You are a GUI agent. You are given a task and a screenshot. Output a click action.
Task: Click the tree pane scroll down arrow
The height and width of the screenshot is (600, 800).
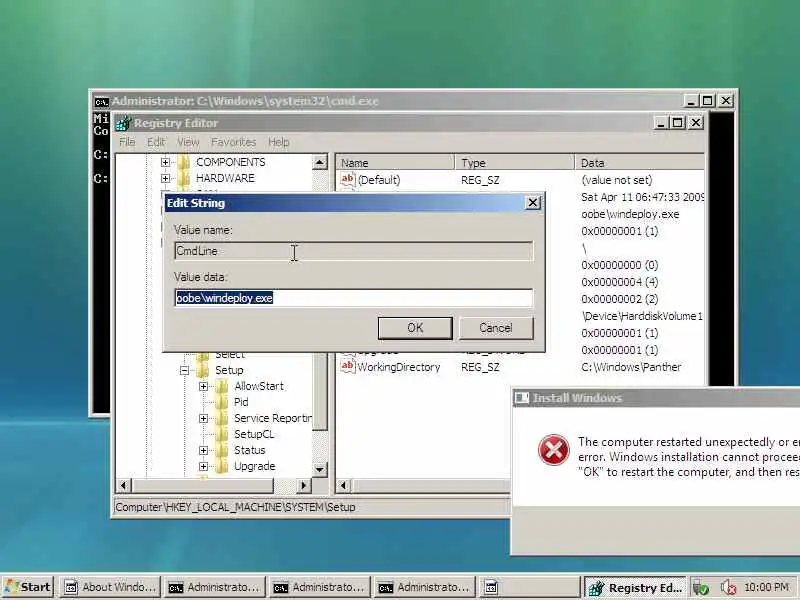click(x=319, y=469)
